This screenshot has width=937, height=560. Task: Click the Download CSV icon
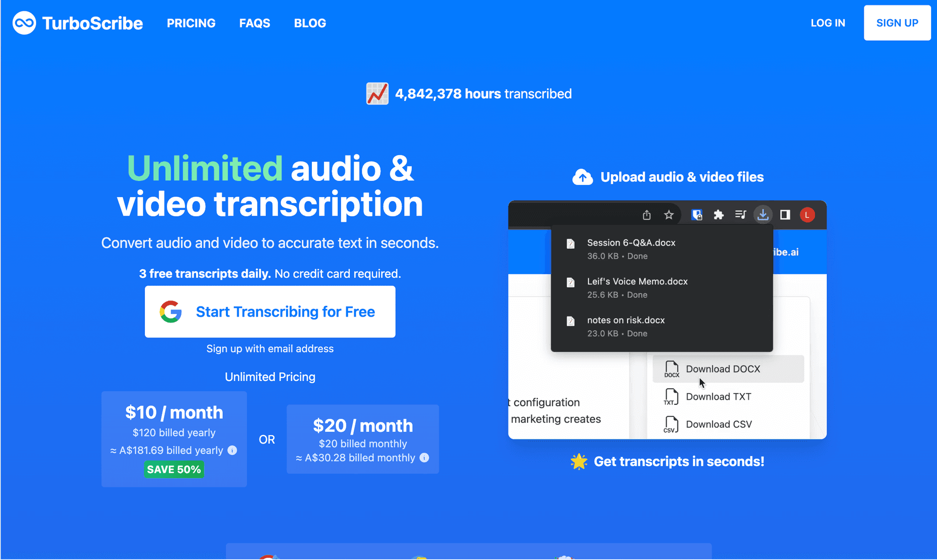point(669,425)
